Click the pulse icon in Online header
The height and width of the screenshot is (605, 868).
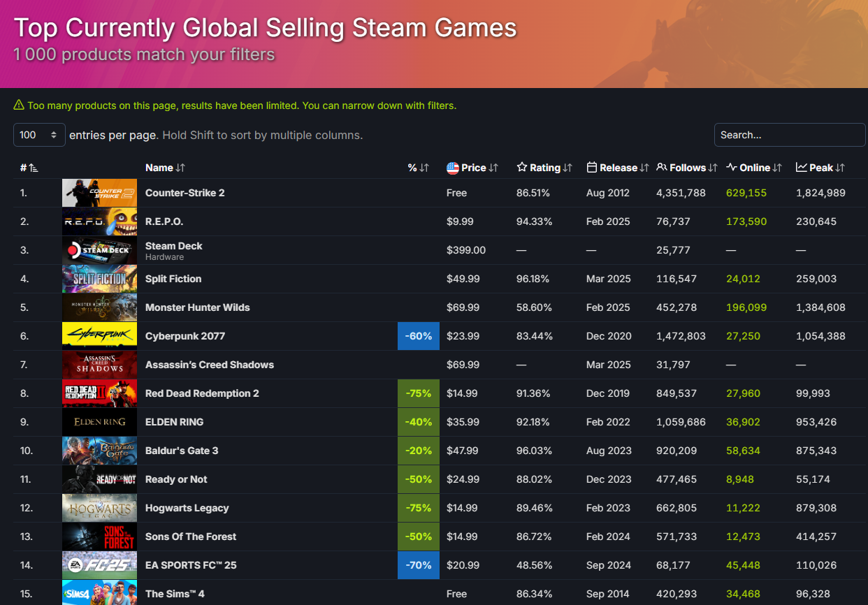coord(731,168)
